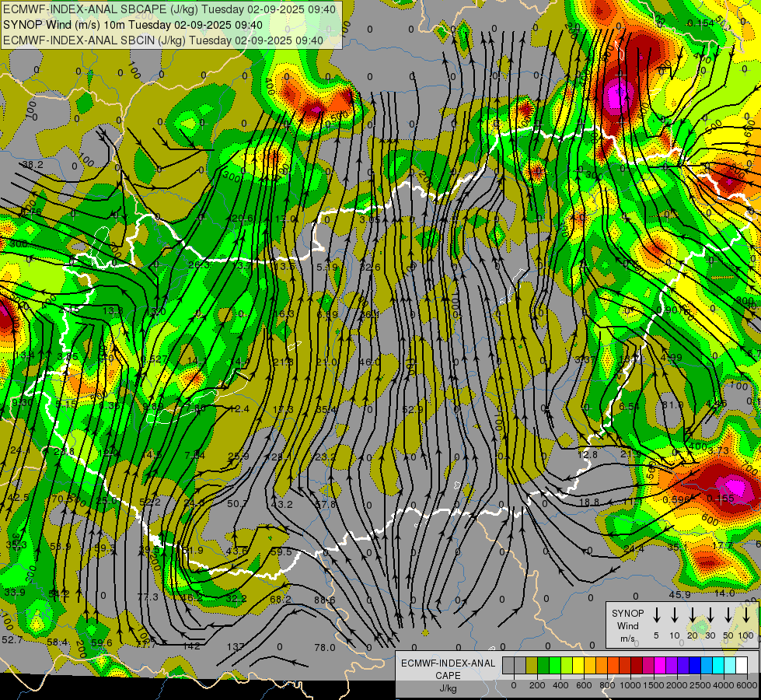Select the 5 m/s wind arrow in legend
The width and height of the screenshot is (761, 700).
pyautogui.click(x=656, y=614)
